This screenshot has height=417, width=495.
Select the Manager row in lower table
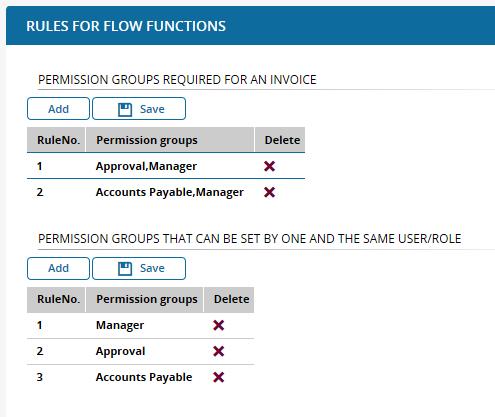pyautogui.click(x=140, y=325)
